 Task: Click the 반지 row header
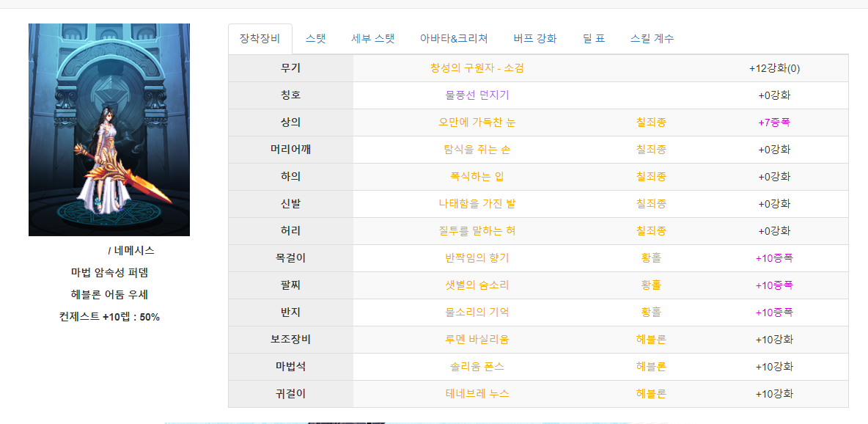tap(290, 312)
